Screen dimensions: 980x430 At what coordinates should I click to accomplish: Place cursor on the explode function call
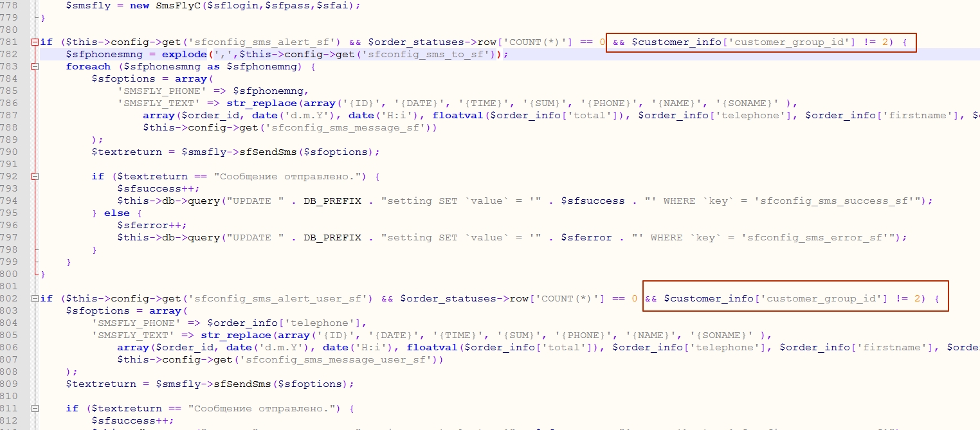[x=183, y=55]
